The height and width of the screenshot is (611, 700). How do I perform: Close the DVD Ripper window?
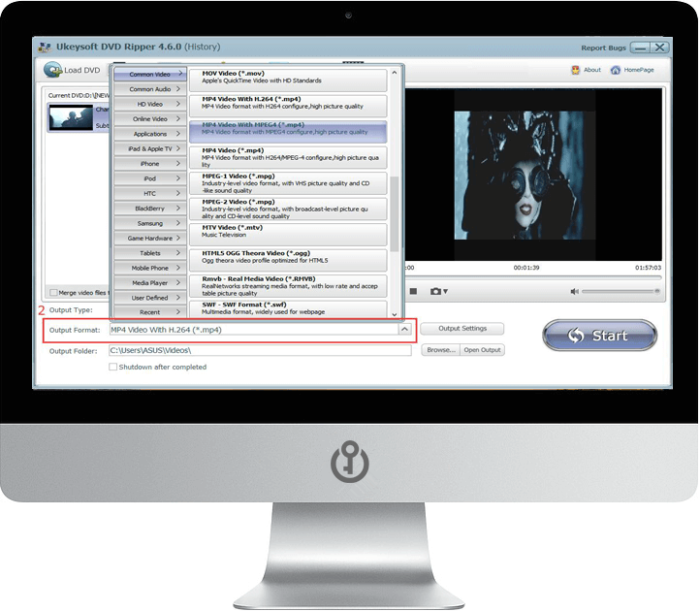[x=659, y=48]
